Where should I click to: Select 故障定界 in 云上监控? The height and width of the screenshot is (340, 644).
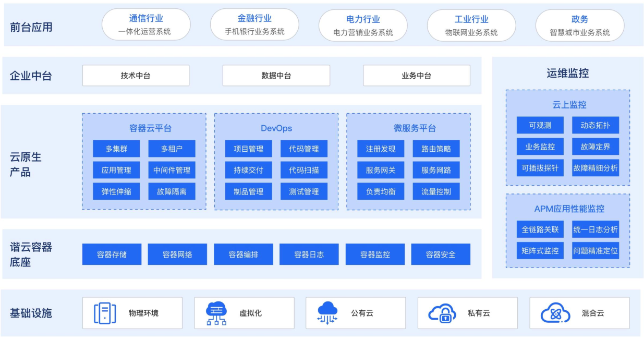595,146
